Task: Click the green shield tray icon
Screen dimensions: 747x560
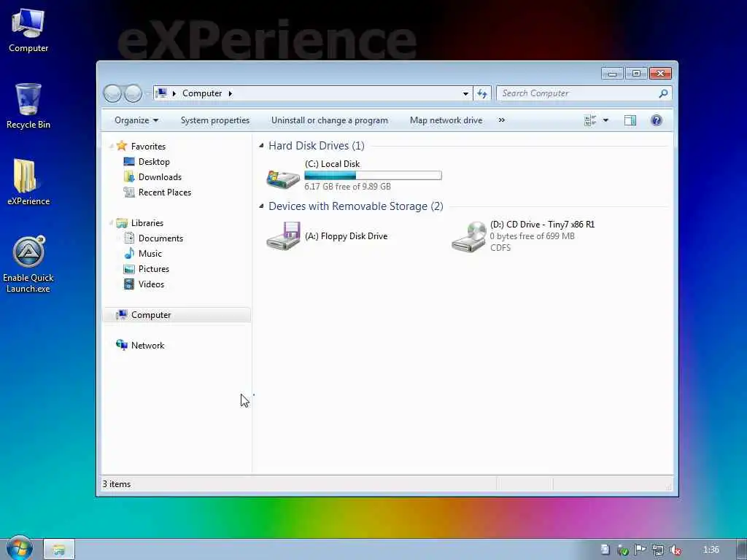Action: pyautogui.click(x=622, y=550)
